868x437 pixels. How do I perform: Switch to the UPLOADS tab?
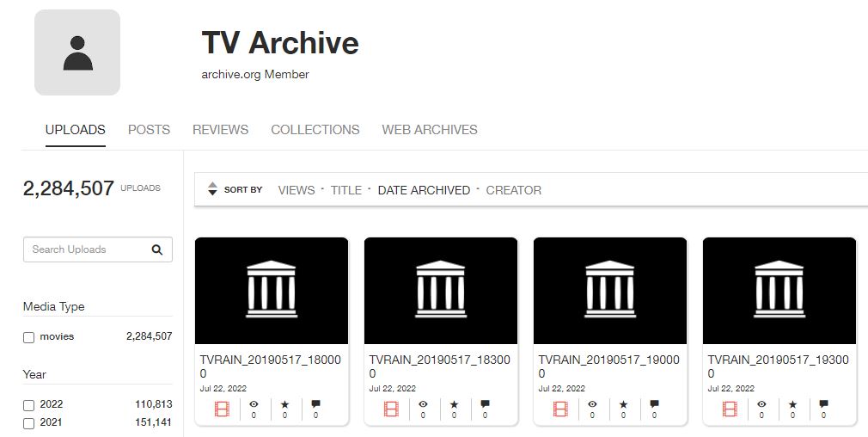pos(76,130)
